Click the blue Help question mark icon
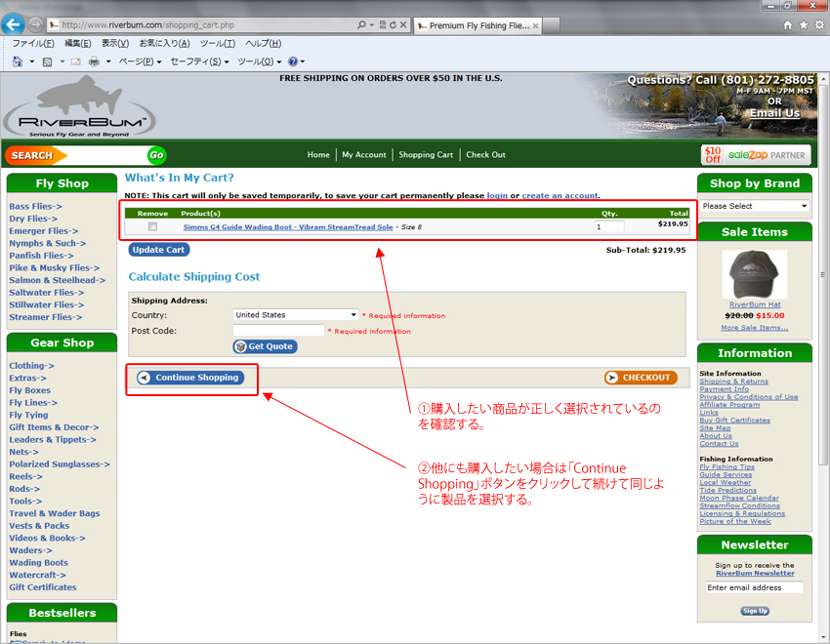830x644 pixels. [x=293, y=61]
